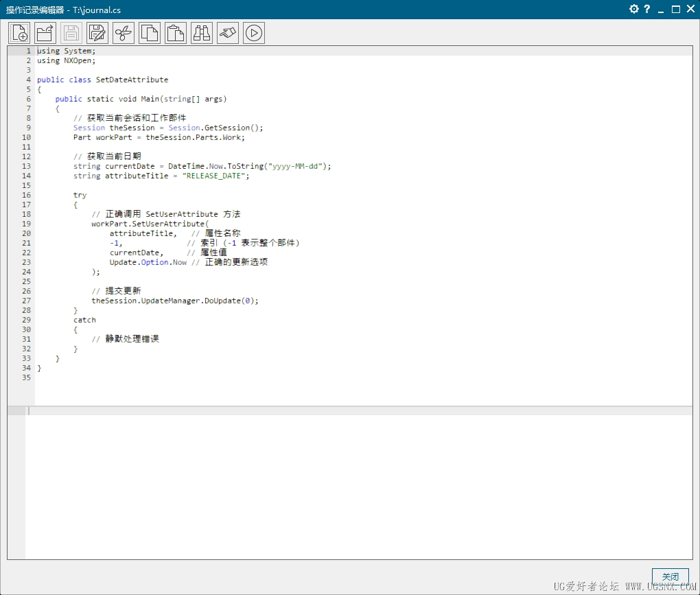This screenshot has height=595, width=700.
Task: Paste from clipboard using the toolbar icon
Action: tap(176, 33)
